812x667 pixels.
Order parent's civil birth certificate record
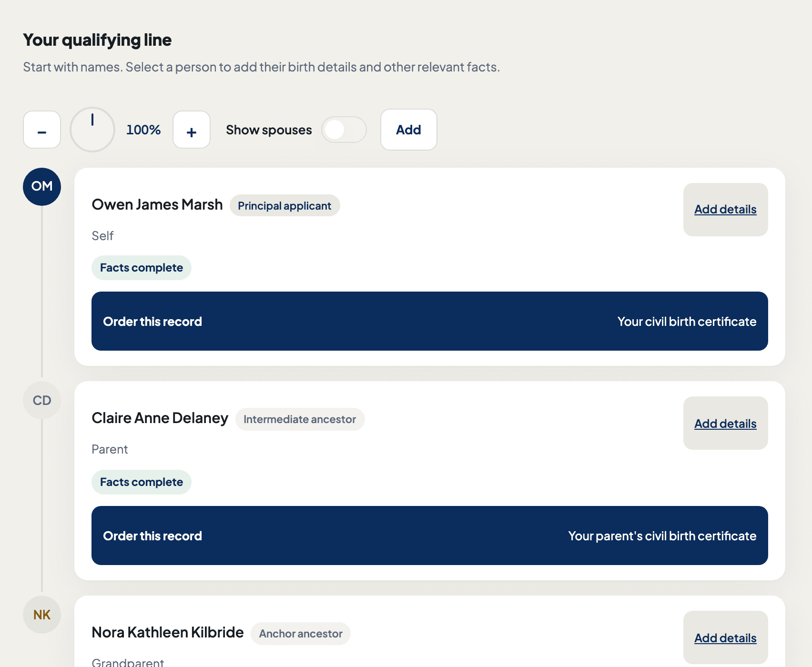point(429,536)
